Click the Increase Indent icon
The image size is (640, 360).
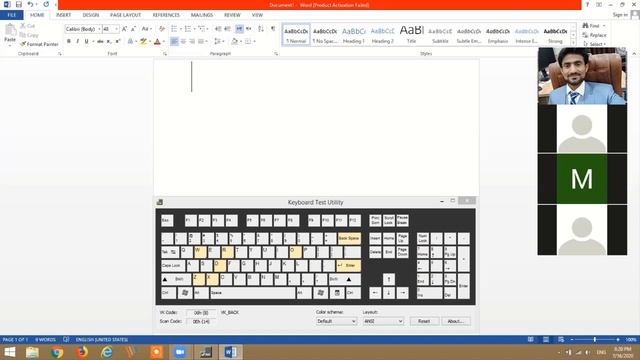pyautogui.click(x=227, y=29)
